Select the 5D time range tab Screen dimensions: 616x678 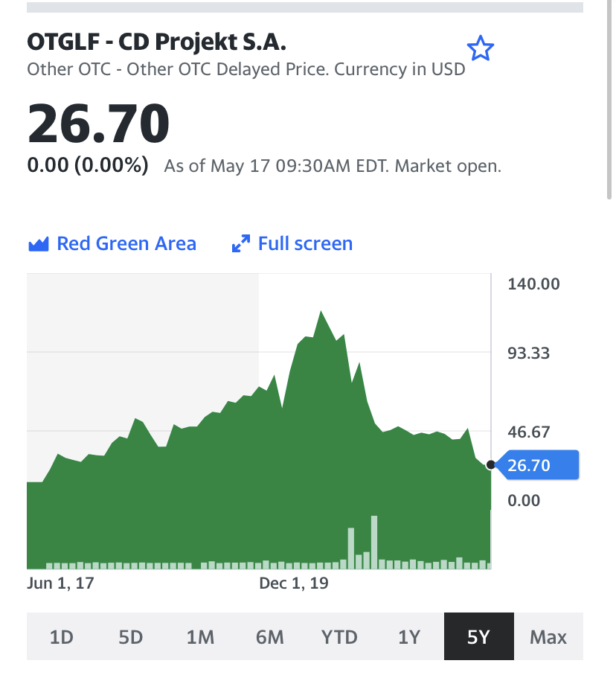[x=130, y=637]
